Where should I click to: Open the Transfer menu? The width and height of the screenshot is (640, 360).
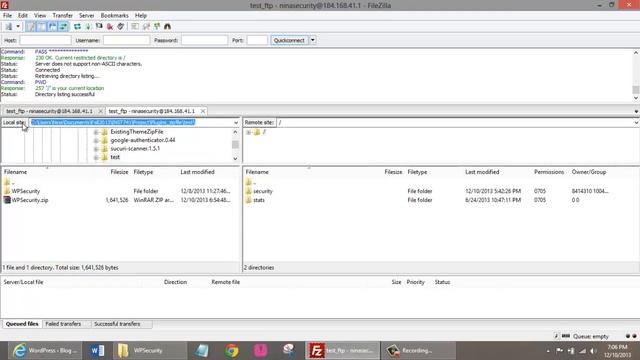pos(62,16)
